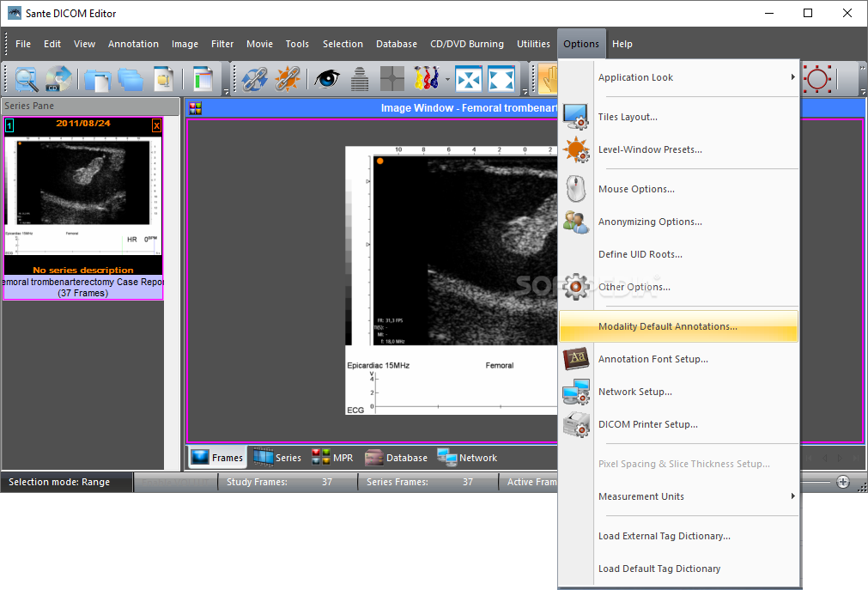Click the blue chain link sync icon
The height and width of the screenshot is (590, 868).
254,79
